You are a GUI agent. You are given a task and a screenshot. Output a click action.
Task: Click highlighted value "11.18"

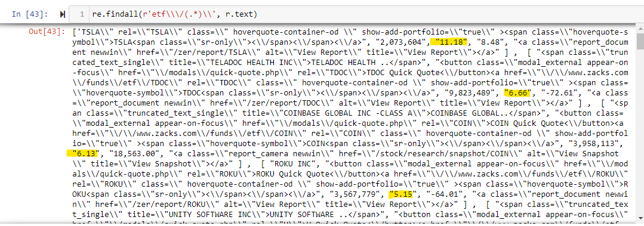tap(451, 42)
